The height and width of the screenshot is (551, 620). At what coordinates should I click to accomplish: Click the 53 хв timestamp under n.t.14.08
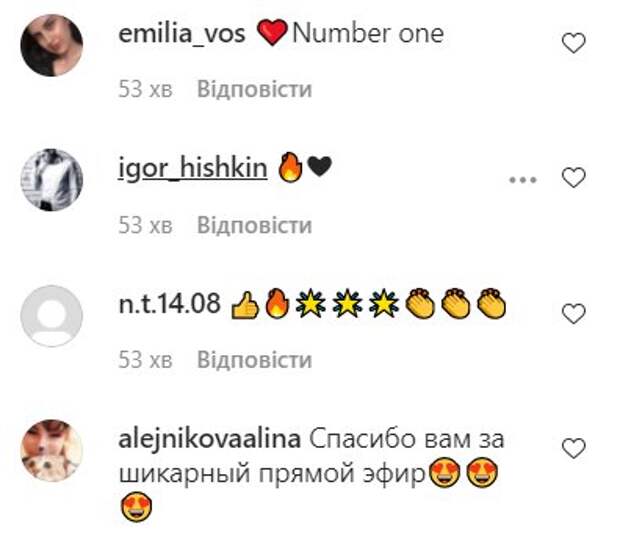pos(146,360)
